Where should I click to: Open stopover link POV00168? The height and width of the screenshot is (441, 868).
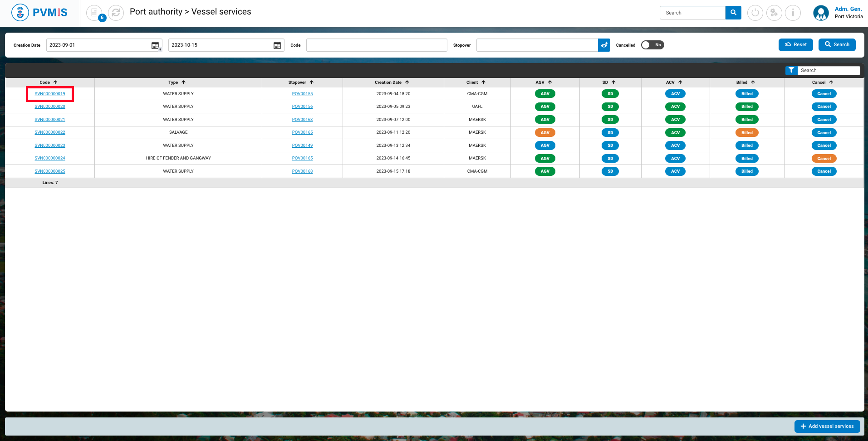pyautogui.click(x=302, y=171)
